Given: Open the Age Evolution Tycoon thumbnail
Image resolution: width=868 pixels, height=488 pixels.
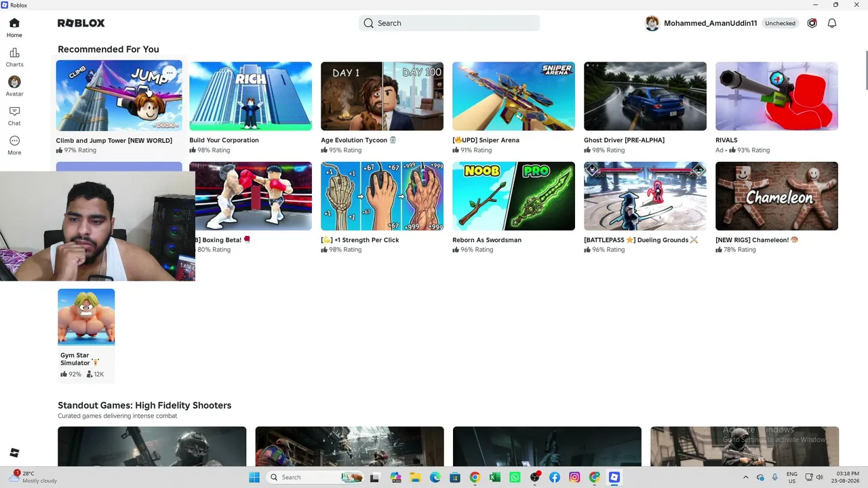Looking at the screenshot, I should [x=382, y=96].
